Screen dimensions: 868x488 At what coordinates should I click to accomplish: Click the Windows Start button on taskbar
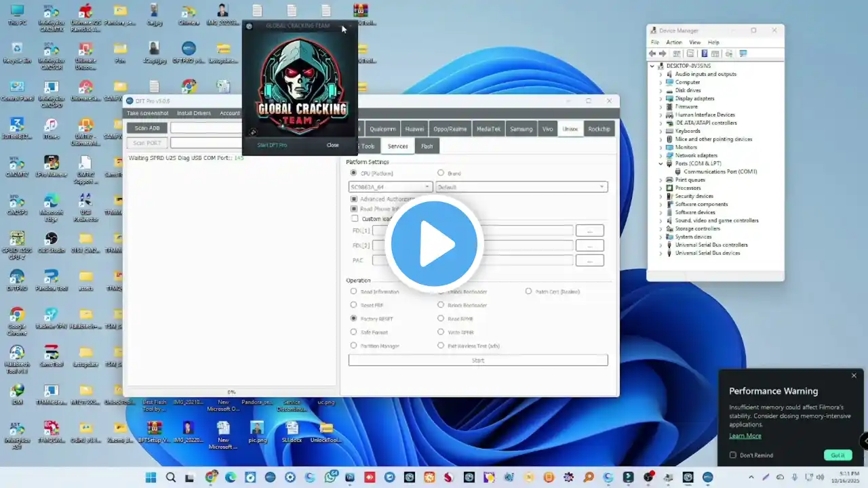click(x=151, y=477)
